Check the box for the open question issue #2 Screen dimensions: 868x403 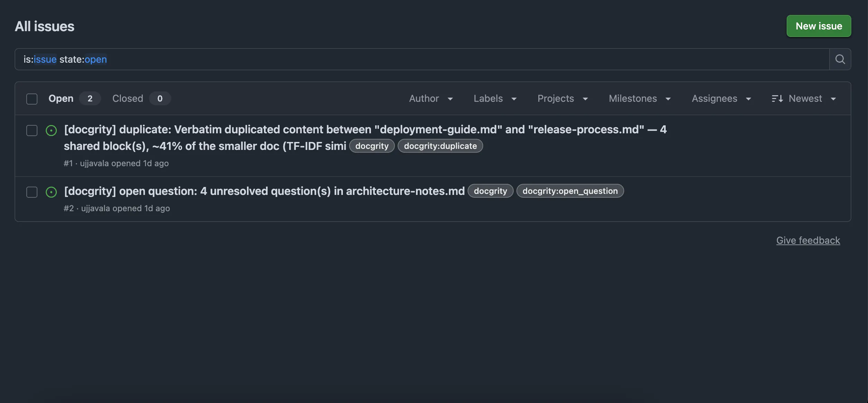coord(32,192)
